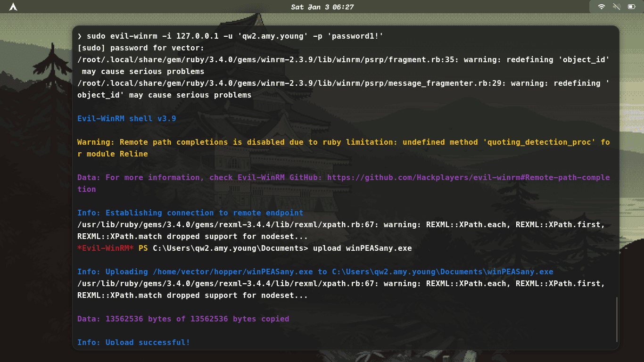Open the clock showing Sat Jan 3 06:27
644x362 pixels.
(322, 7)
